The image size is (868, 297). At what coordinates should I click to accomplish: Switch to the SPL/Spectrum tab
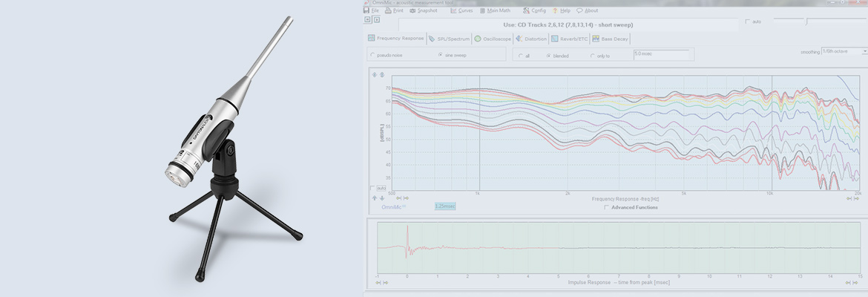tap(449, 39)
